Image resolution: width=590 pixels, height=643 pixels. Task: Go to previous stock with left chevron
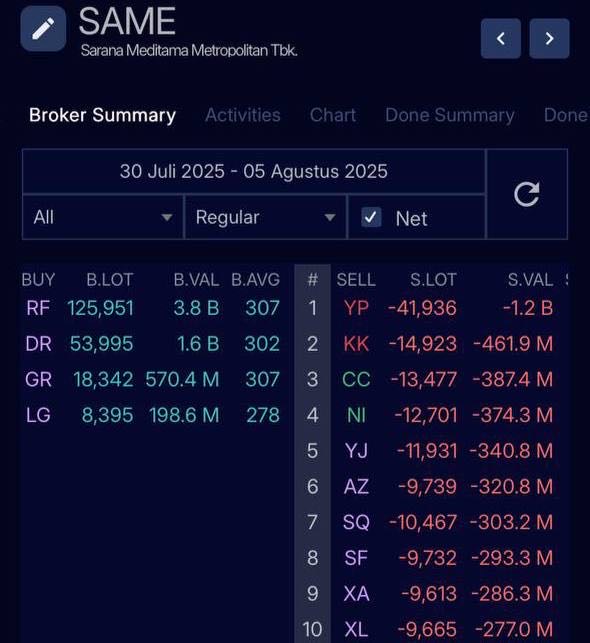[x=501, y=39]
